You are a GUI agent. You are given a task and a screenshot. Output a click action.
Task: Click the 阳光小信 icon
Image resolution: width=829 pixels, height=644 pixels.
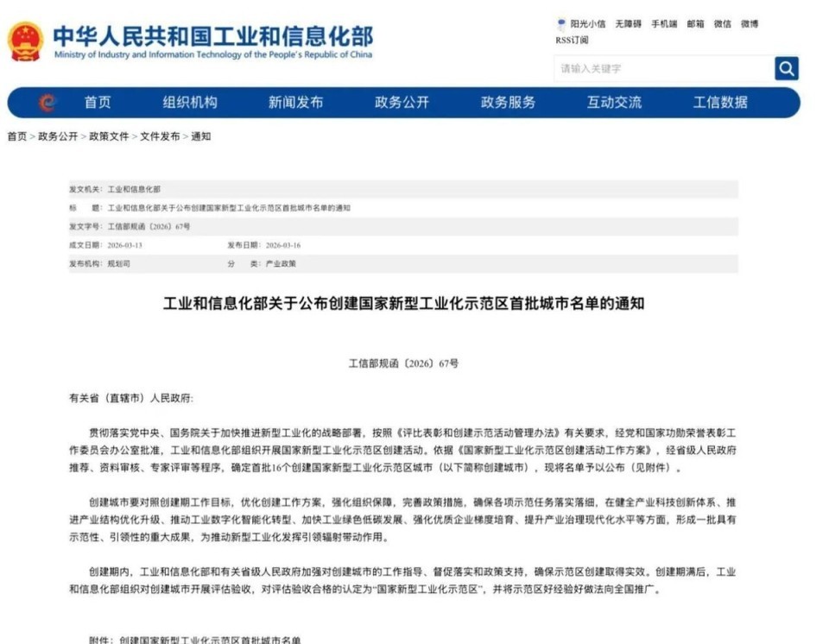[561, 24]
